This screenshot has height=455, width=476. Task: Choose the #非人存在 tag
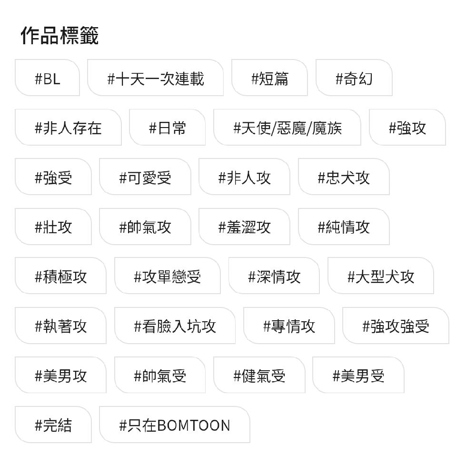(68, 128)
